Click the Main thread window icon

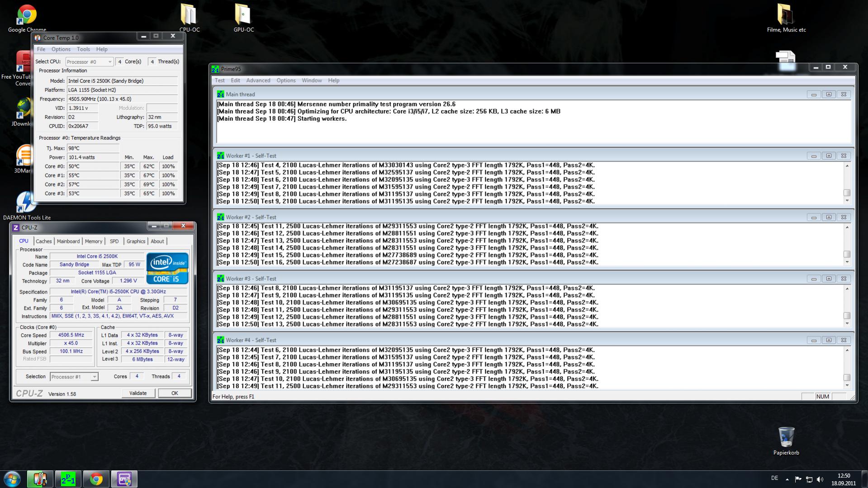click(220, 95)
